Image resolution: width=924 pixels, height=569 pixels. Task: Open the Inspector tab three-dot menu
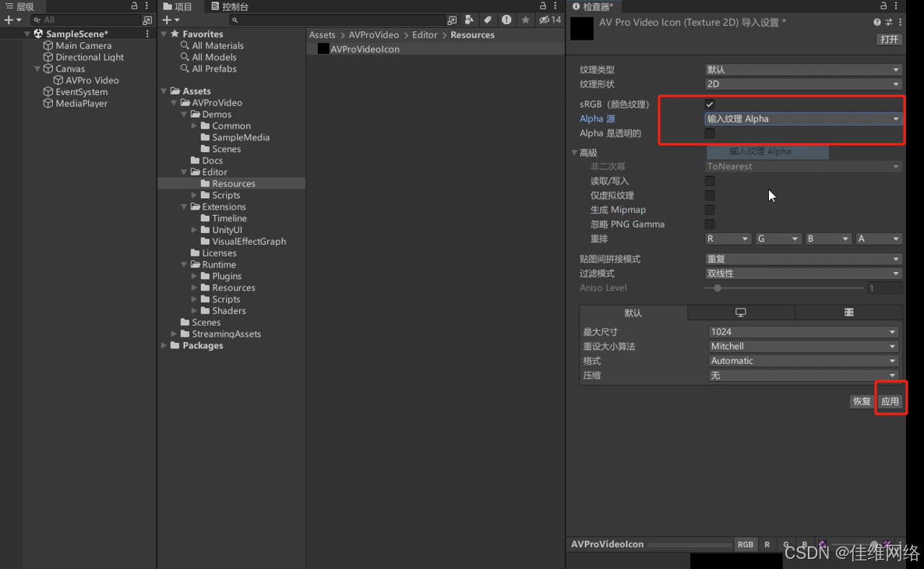pos(896,6)
